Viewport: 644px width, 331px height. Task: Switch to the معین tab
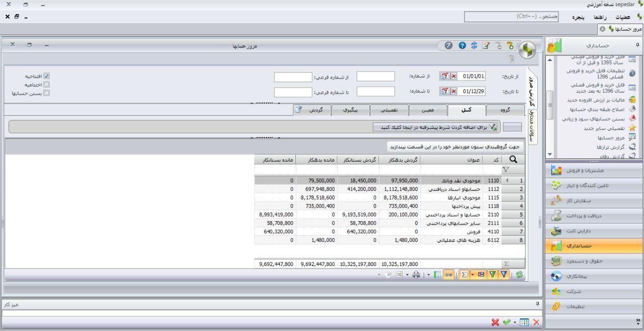(428, 110)
